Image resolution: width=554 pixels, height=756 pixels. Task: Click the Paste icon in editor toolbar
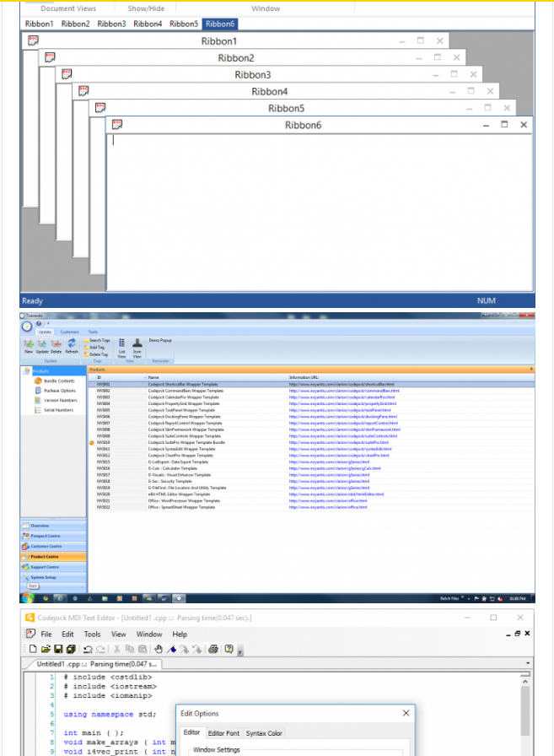(143, 649)
